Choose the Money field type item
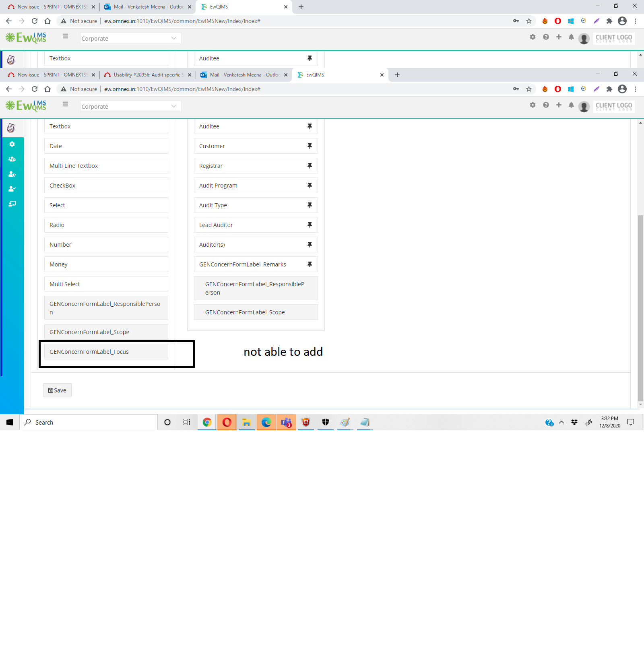The image size is (644, 648). pos(106,264)
